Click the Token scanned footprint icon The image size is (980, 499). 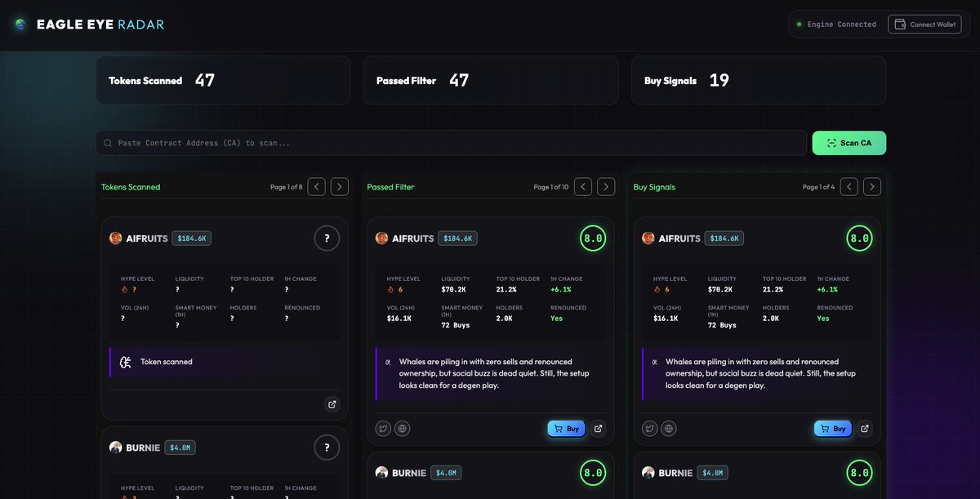click(126, 362)
